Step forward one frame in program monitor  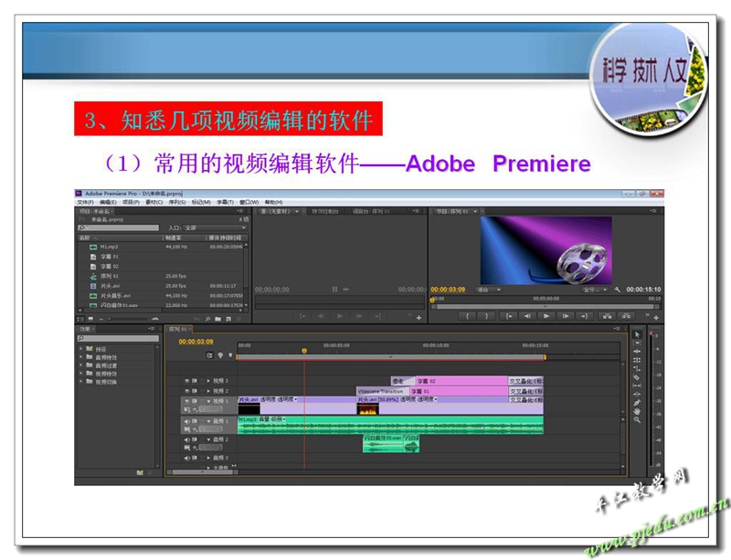[566, 317]
